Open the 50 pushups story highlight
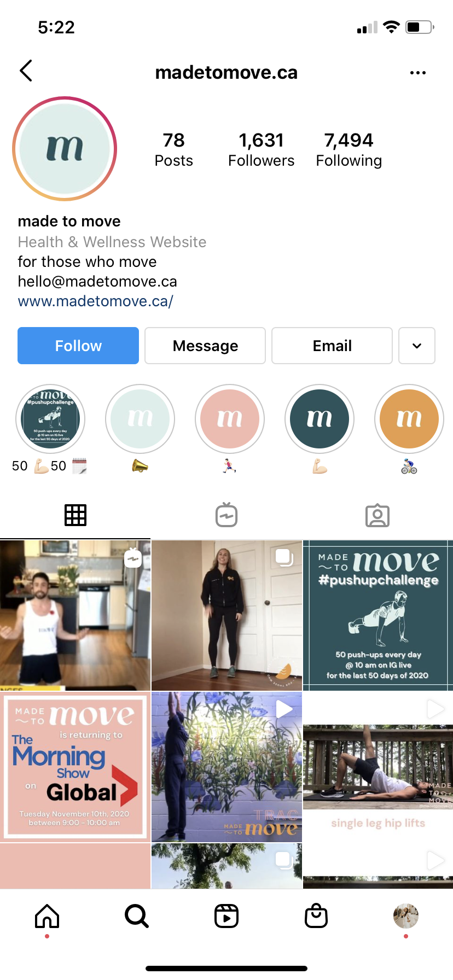 tap(50, 419)
